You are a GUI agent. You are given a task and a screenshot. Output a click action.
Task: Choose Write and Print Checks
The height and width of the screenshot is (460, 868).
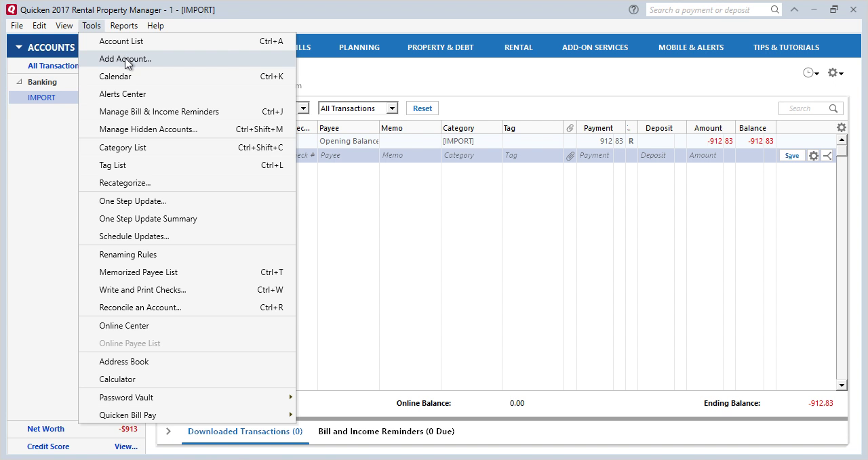186,290
